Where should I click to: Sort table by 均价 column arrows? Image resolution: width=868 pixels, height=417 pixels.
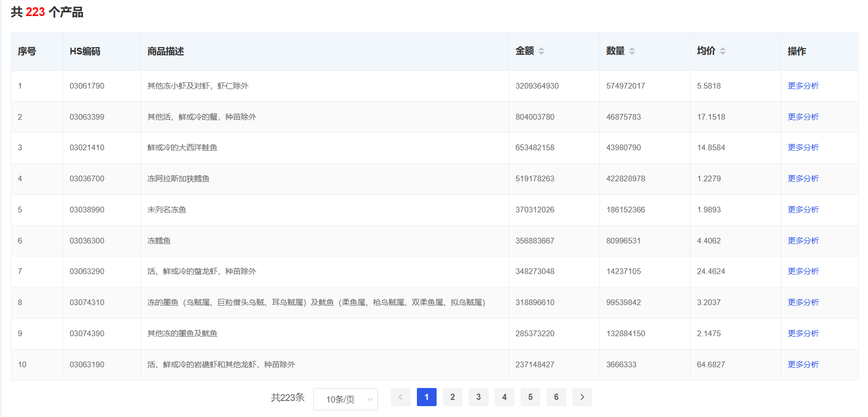(723, 51)
